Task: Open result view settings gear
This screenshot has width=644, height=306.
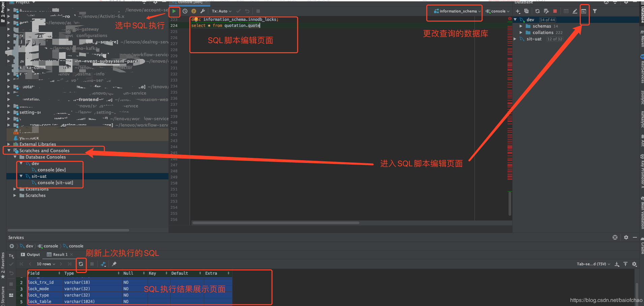Action: tap(634, 264)
